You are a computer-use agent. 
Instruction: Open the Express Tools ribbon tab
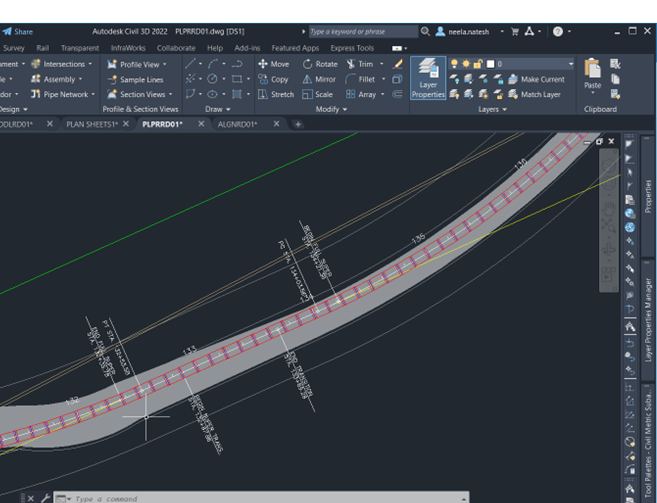352,48
